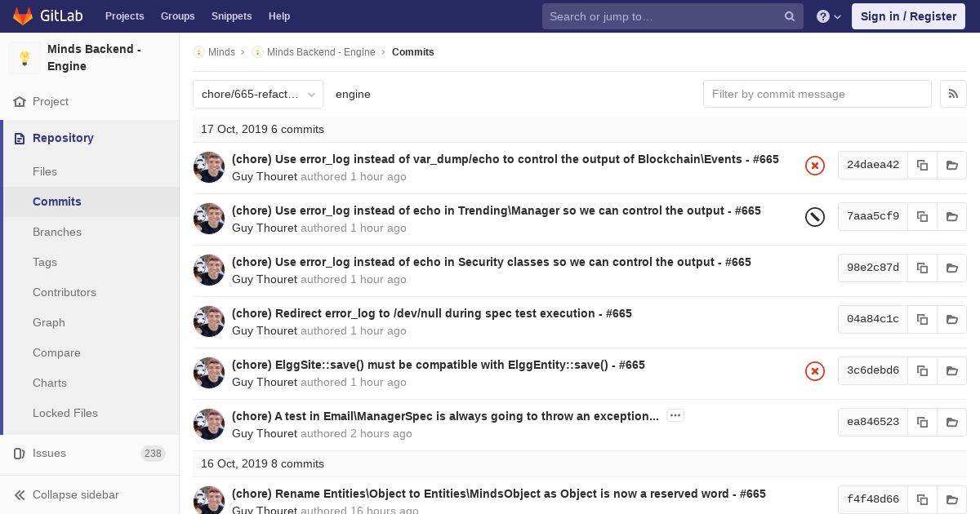This screenshot has width=980, height=514.
Task: Copy commit SHA 04a84c1c
Action: (922, 319)
